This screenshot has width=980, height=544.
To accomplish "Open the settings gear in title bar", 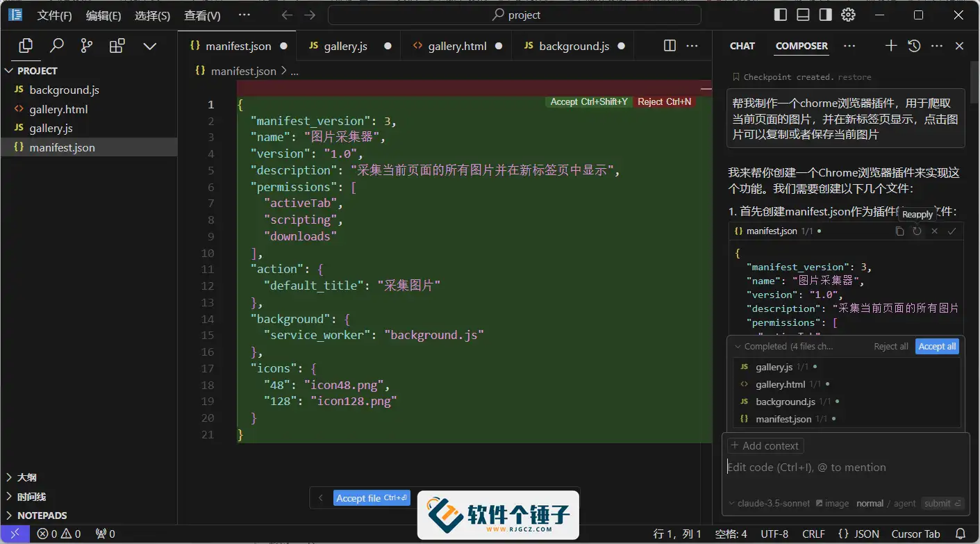I will 848,15.
